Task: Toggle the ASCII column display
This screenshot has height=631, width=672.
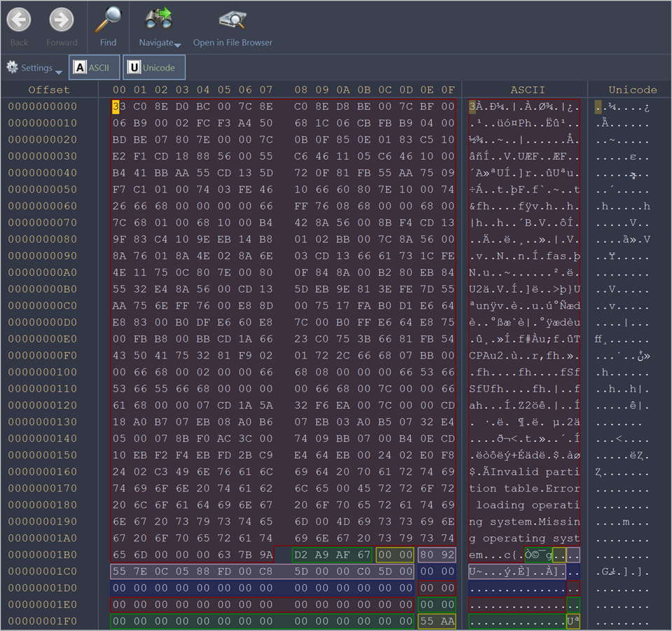Action: (94, 68)
